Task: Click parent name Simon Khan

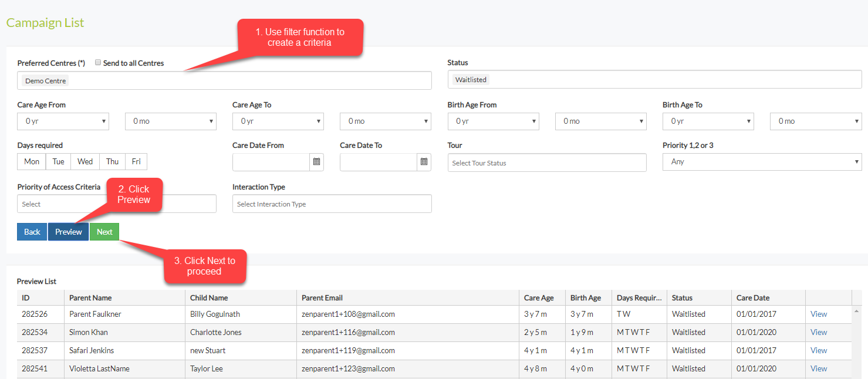Action: point(89,332)
